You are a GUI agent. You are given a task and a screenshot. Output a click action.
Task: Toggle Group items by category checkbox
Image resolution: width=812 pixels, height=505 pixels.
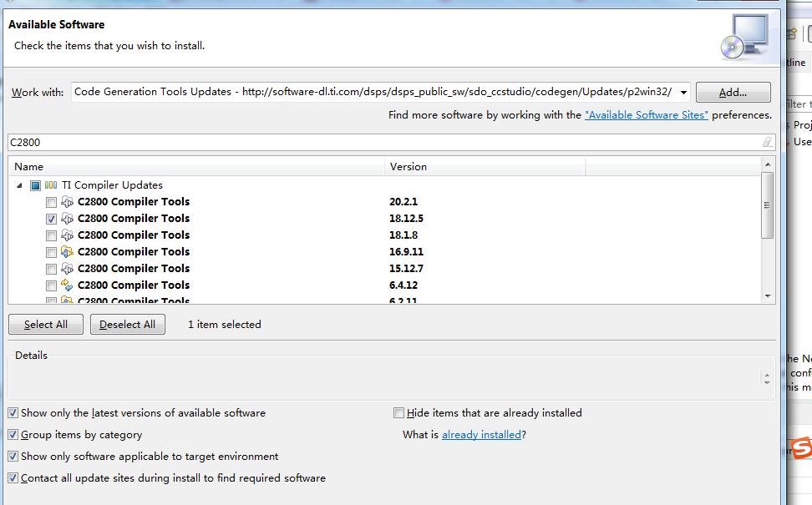13,435
